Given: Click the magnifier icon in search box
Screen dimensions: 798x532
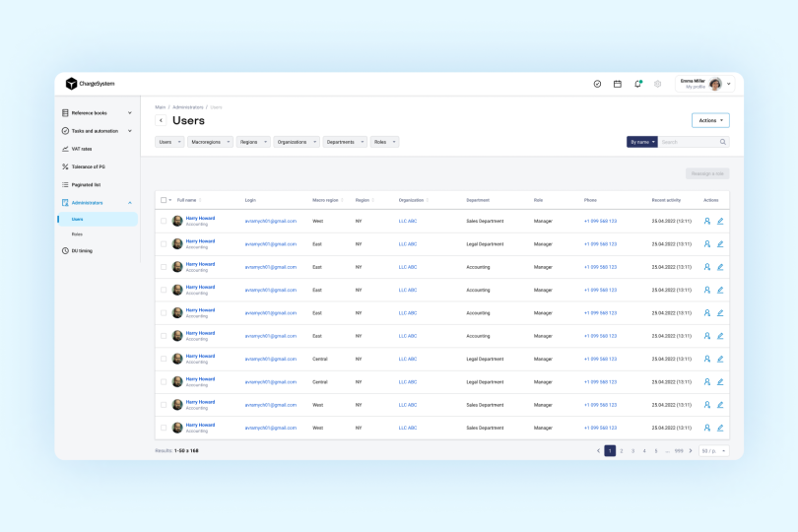Looking at the screenshot, I should [x=723, y=142].
